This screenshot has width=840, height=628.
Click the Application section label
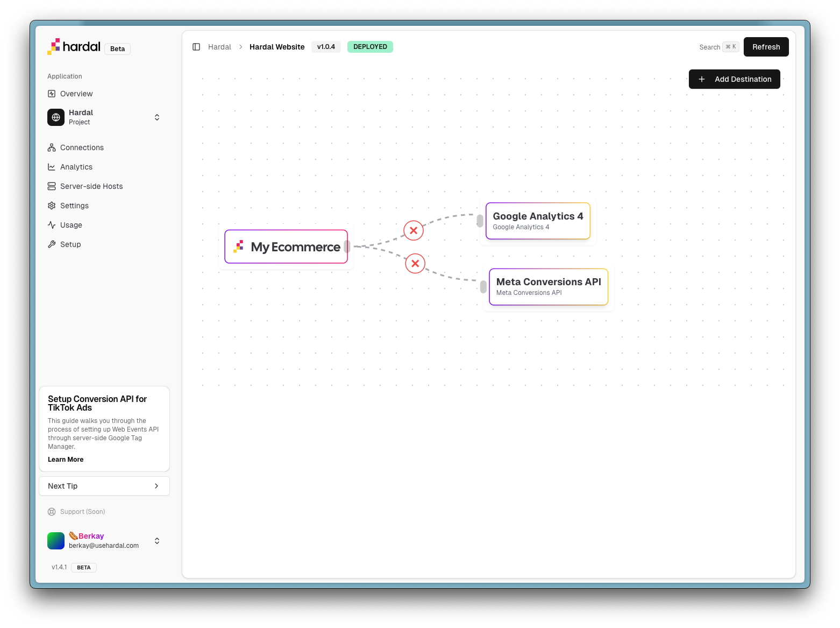(x=65, y=76)
